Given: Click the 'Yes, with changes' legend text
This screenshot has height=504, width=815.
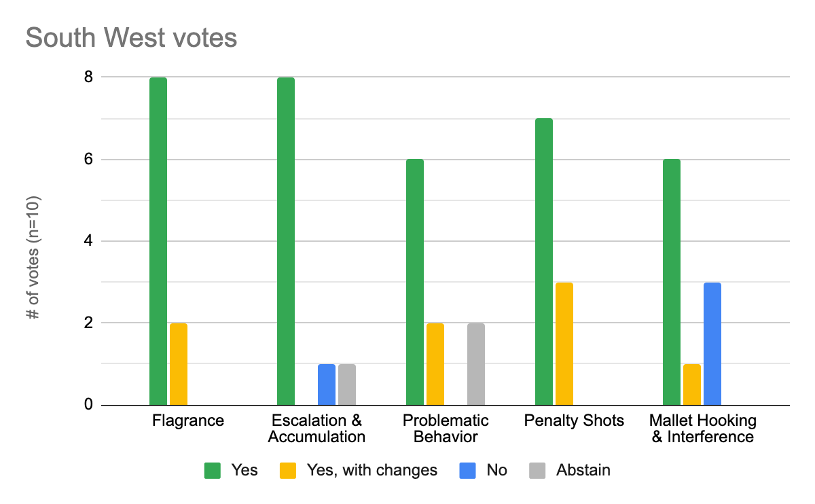Looking at the screenshot, I should point(372,470).
